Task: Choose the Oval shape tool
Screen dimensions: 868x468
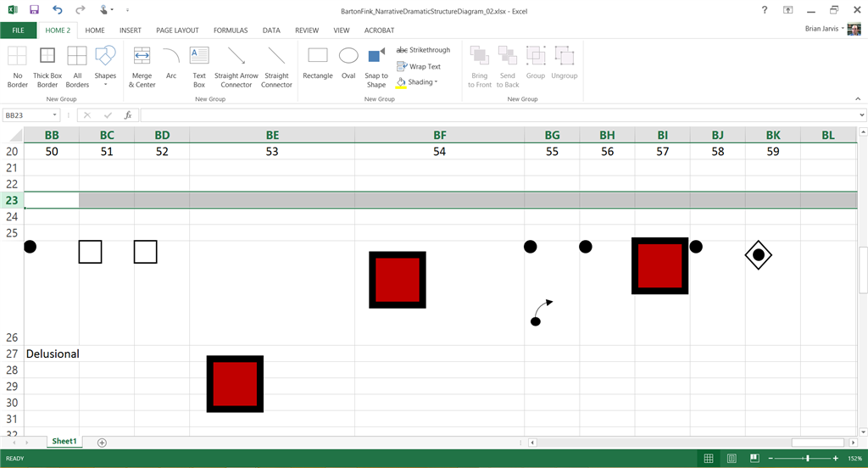Action: [348, 64]
